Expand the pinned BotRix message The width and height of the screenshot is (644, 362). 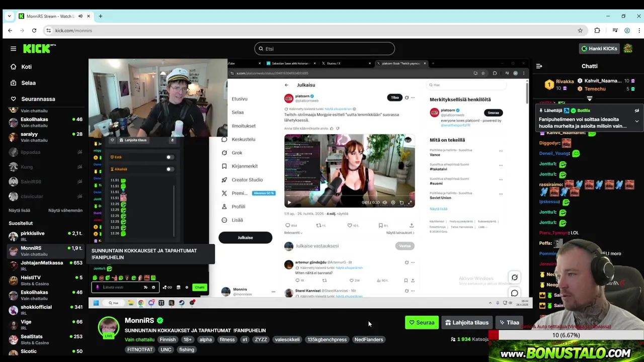click(636, 121)
